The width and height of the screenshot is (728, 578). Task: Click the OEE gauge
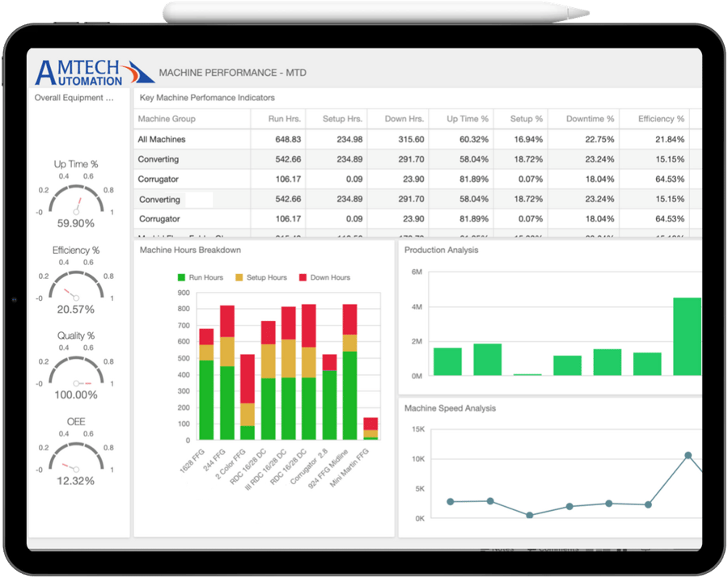click(x=77, y=466)
